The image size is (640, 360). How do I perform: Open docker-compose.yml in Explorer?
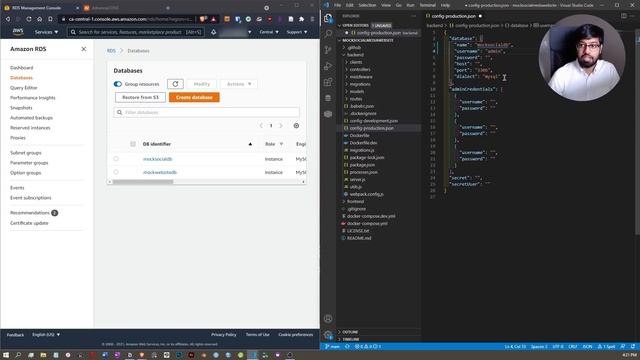coord(367,224)
